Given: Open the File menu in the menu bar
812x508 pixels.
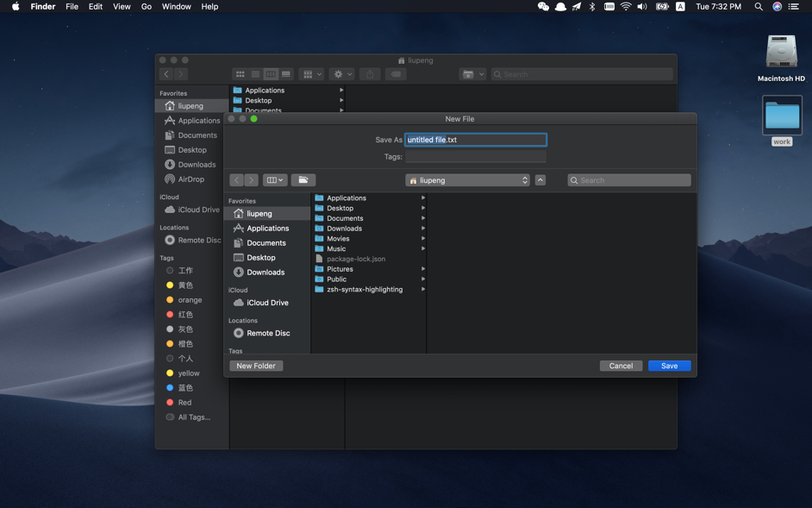Looking at the screenshot, I should (x=72, y=6).
